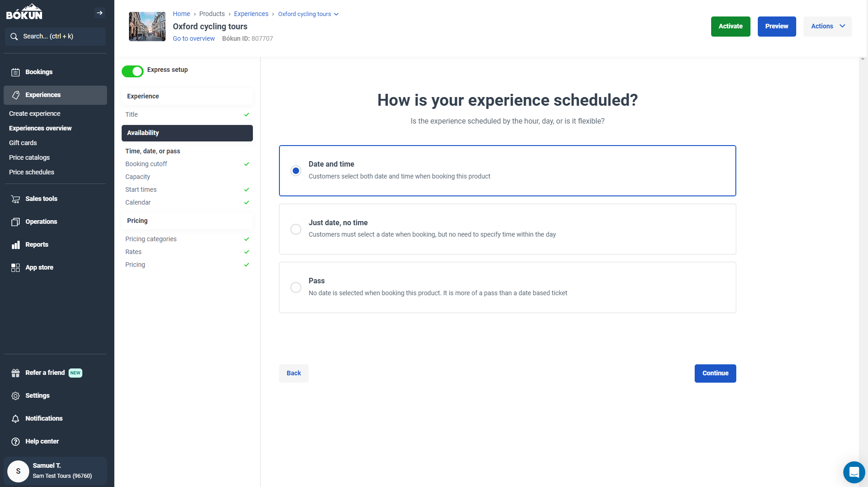Screen dimensions: 868x487
Task: Open Price catalogs
Action: 29,157
